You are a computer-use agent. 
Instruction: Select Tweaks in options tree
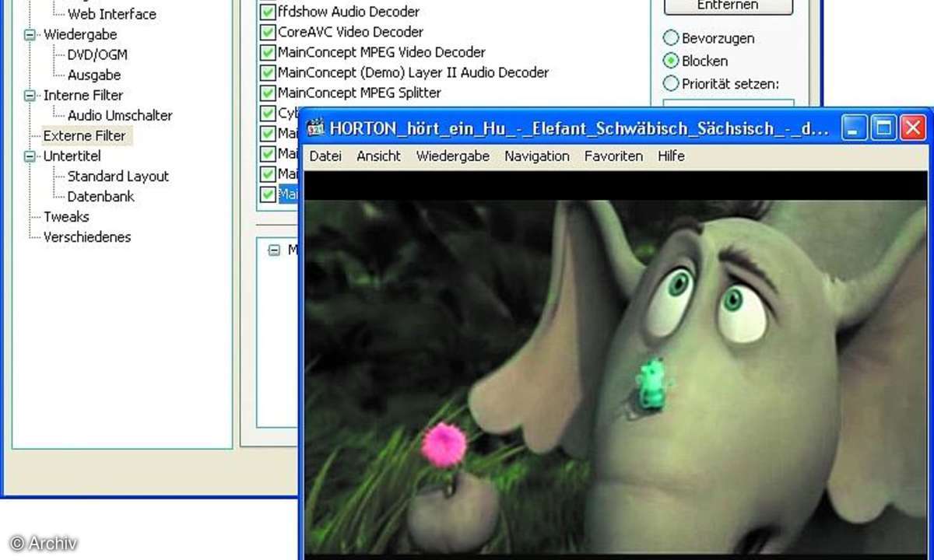click(x=66, y=216)
